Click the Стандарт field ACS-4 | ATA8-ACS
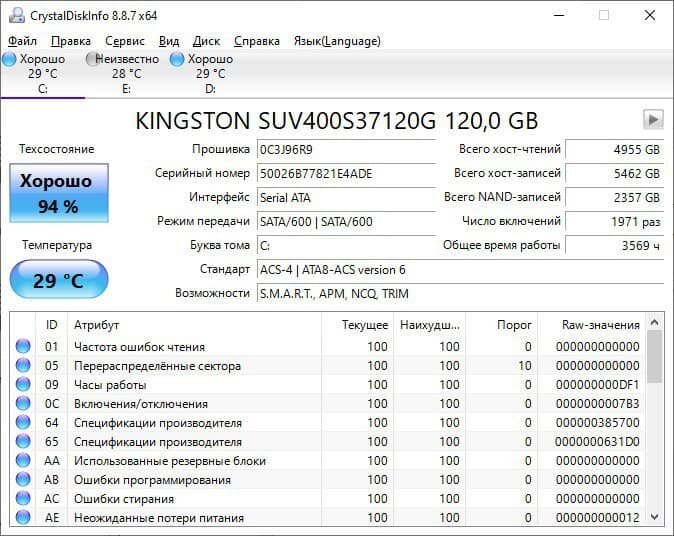 [x=460, y=270]
